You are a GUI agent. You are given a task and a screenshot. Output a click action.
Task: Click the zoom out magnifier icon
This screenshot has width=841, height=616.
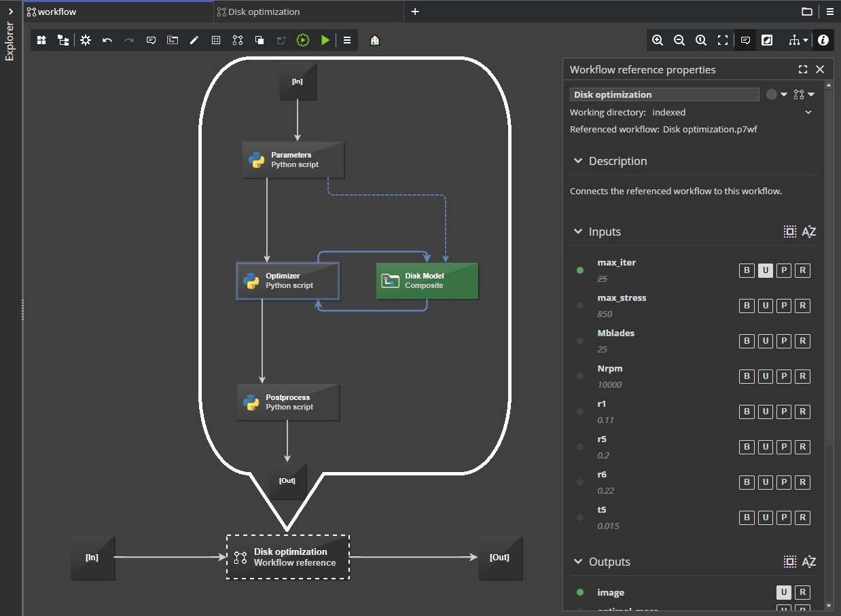coord(679,40)
